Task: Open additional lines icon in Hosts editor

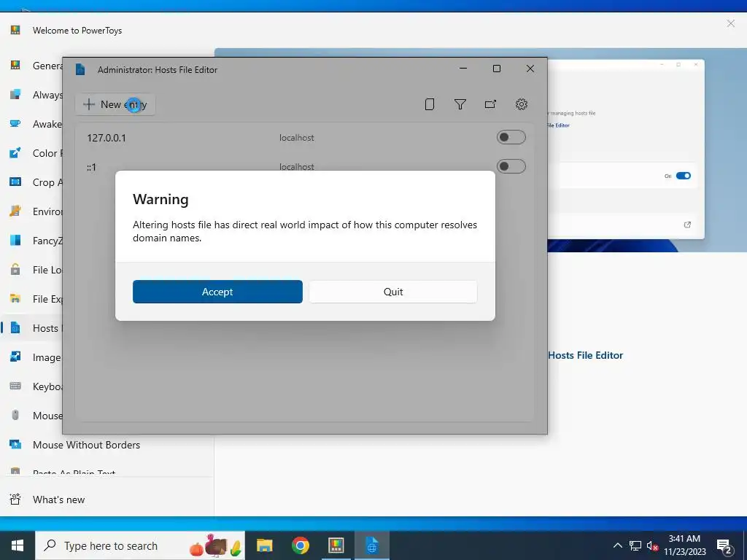Action: pos(429,104)
